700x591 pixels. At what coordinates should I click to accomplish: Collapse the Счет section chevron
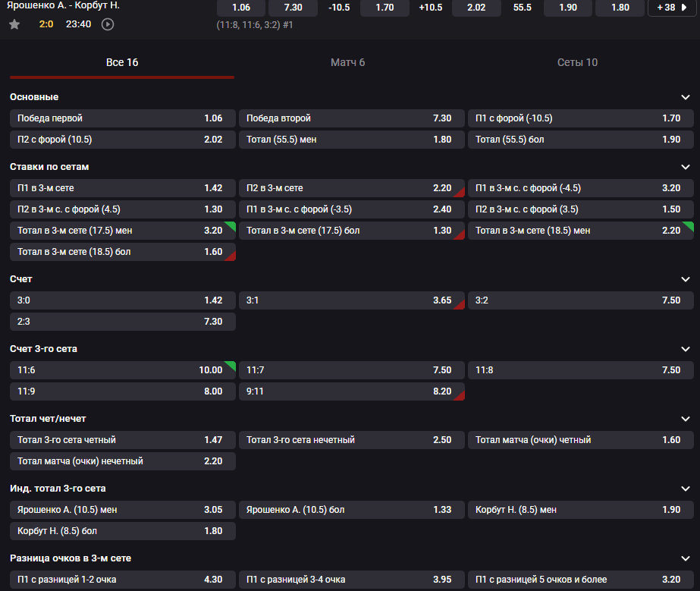pyautogui.click(x=686, y=279)
